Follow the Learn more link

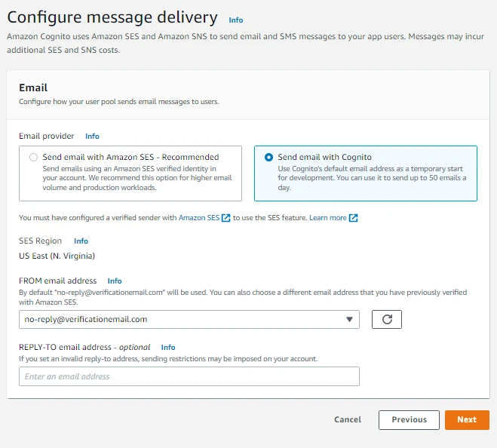[327, 218]
